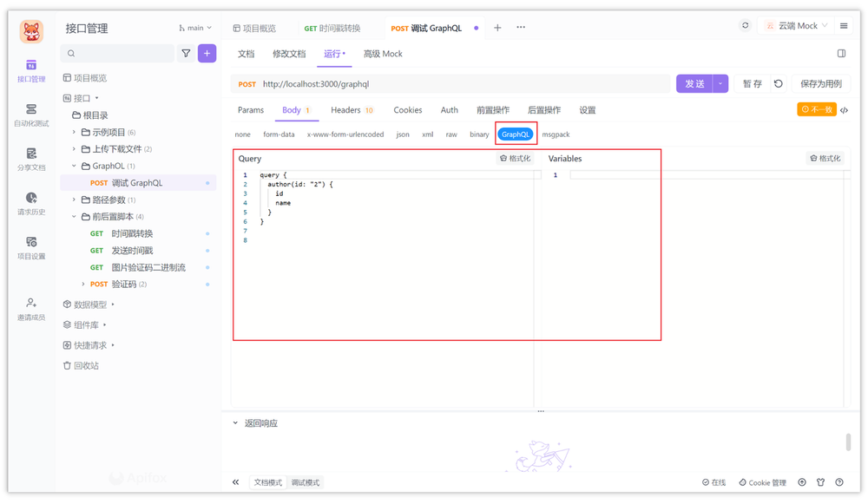Open 请求历史 in the sidebar
868x504 pixels.
click(31, 204)
